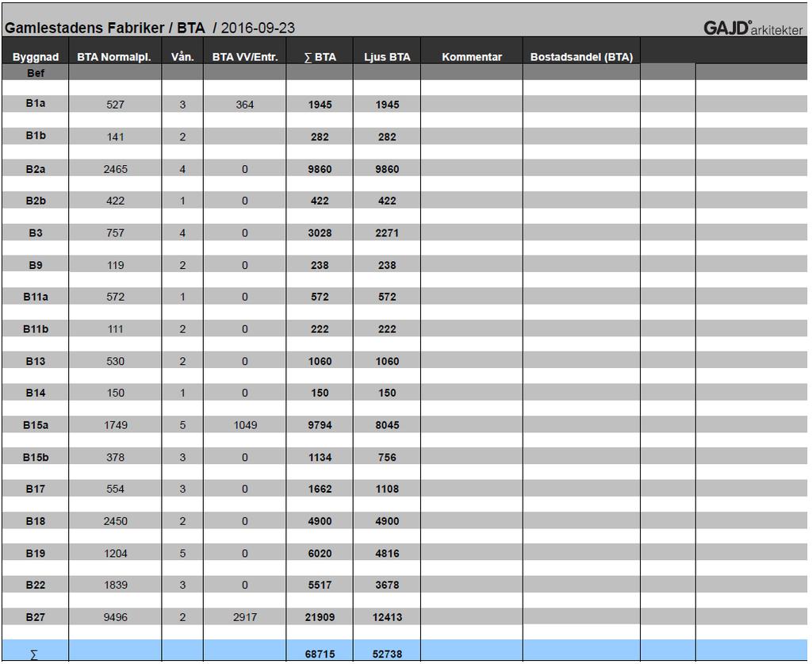
Task: Click the building label 'B1a'
Action: 36,103
